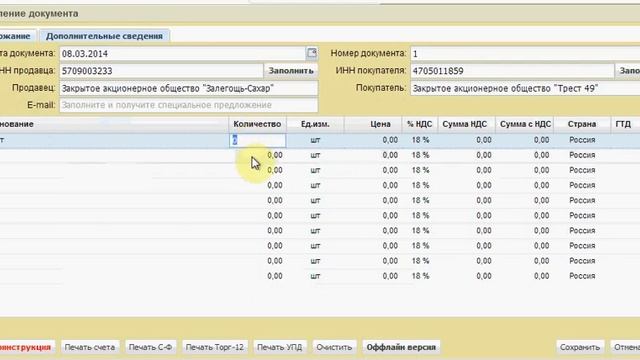This screenshot has width=640, height=360.
Task: Click the Продавец name field
Action: (x=189, y=88)
